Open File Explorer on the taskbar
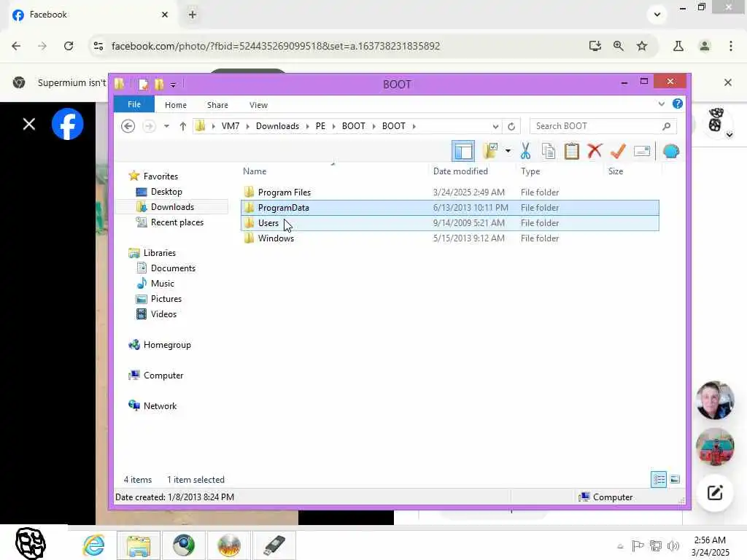 click(x=138, y=545)
